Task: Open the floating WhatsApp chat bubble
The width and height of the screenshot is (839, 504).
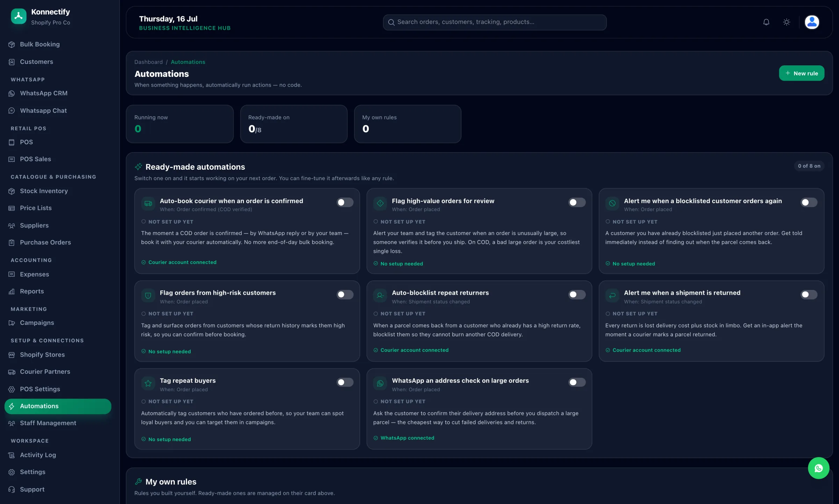Action: point(818,468)
